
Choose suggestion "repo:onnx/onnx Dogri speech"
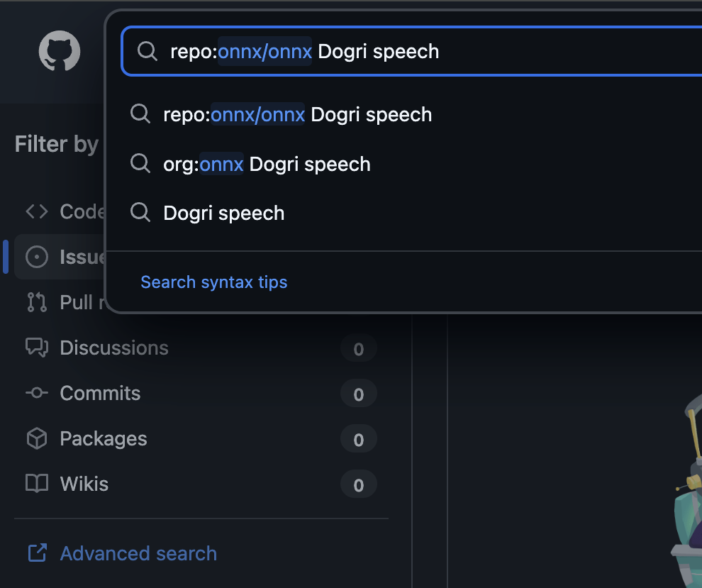(297, 114)
